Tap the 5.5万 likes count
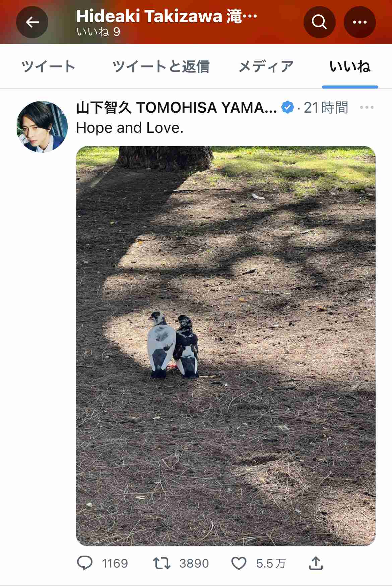 (x=271, y=564)
